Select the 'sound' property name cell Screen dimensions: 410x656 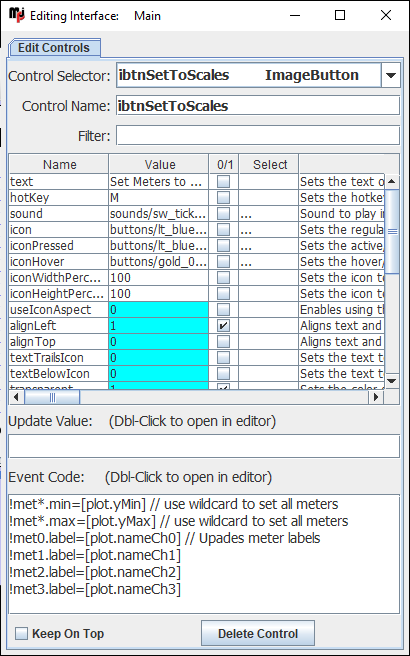point(59,214)
